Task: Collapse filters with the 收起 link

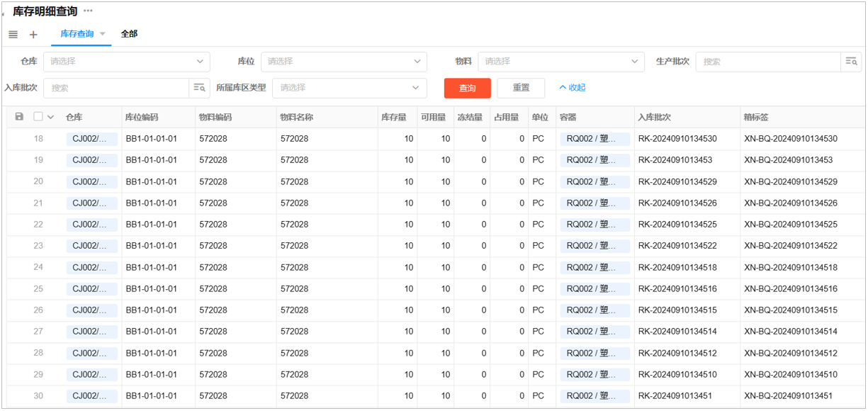Action: 573,88
